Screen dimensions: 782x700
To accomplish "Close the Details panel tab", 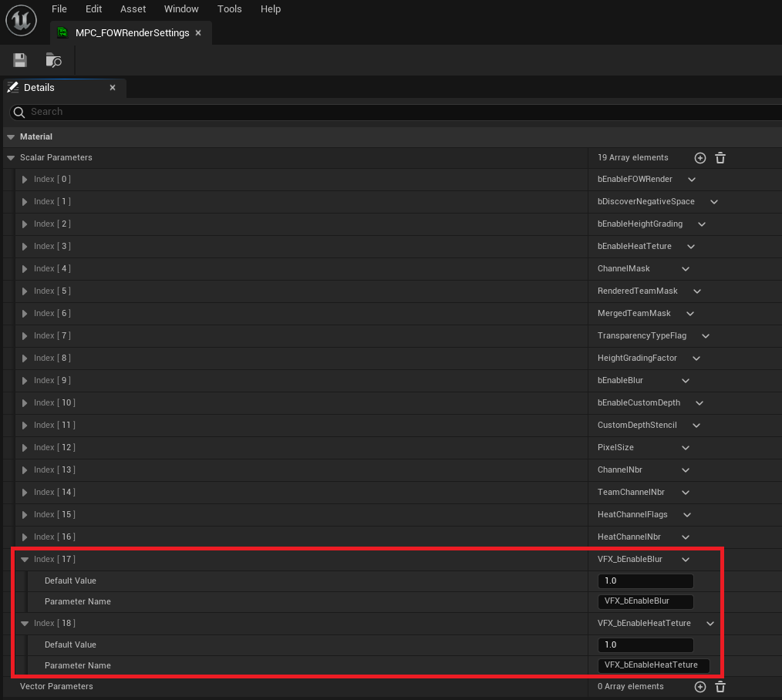I will [113, 87].
